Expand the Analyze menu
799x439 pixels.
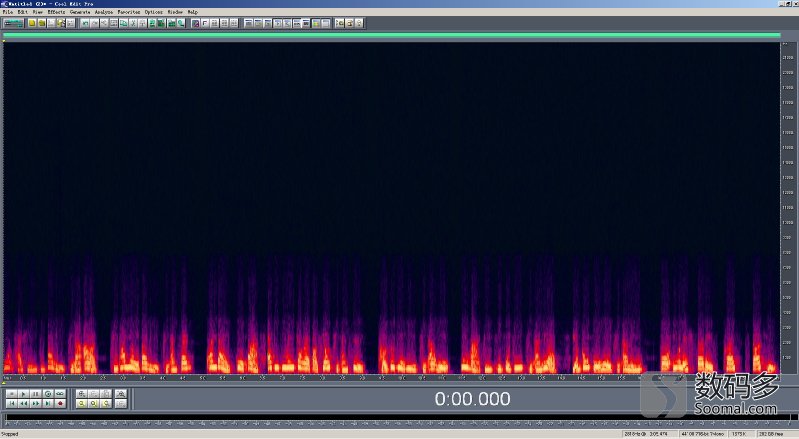(104, 12)
